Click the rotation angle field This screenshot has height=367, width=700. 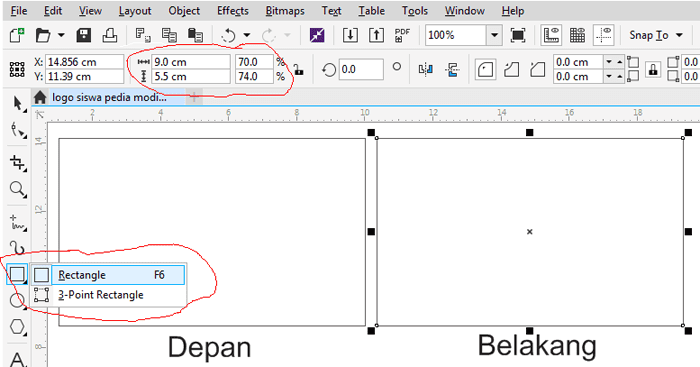pyautogui.click(x=361, y=70)
